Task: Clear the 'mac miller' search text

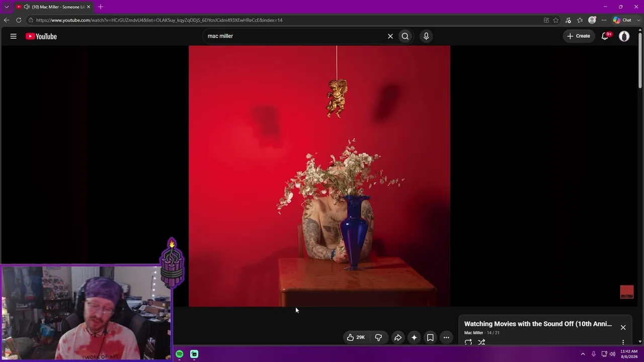Action: coord(390,36)
